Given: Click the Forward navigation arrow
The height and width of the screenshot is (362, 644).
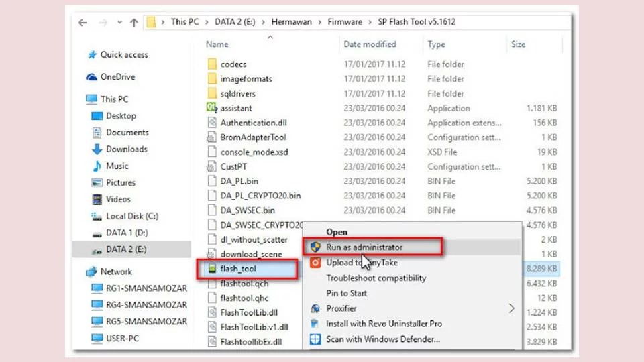Looking at the screenshot, I should point(103,23).
